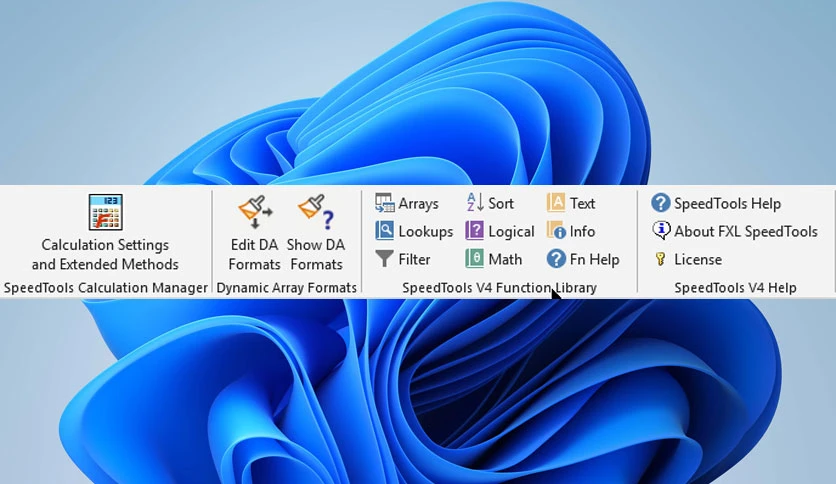Click the Show DA Formats icon

click(x=316, y=212)
